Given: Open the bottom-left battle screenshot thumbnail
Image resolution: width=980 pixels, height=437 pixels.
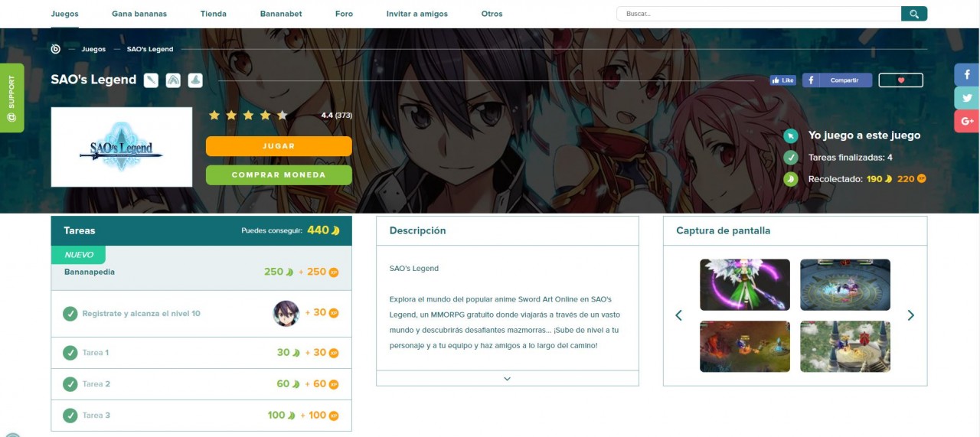Looking at the screenshot, I should tap(745, 347).
